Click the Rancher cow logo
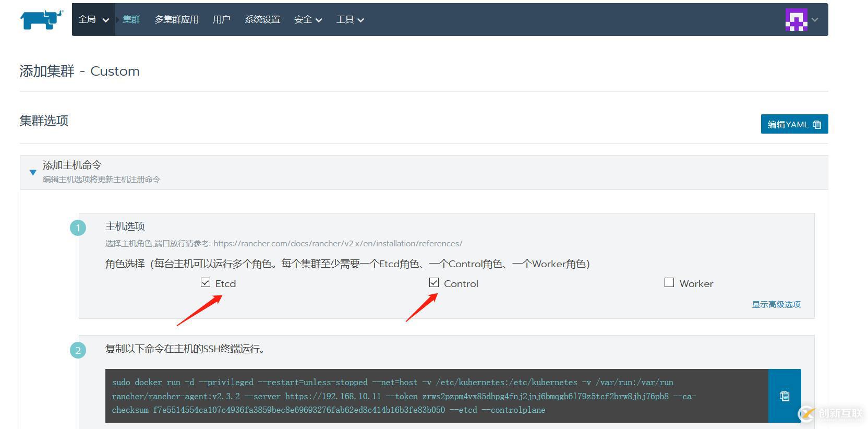This screenshot has height=429, width=868. click(x=41, y=20)
